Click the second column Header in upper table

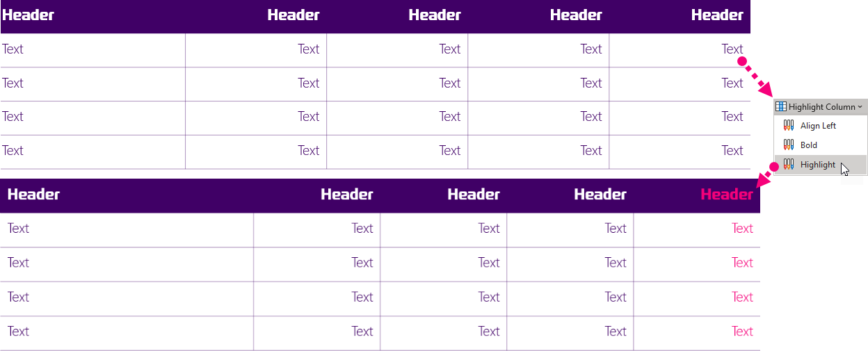pyautogui.click(x=294, y=15)
